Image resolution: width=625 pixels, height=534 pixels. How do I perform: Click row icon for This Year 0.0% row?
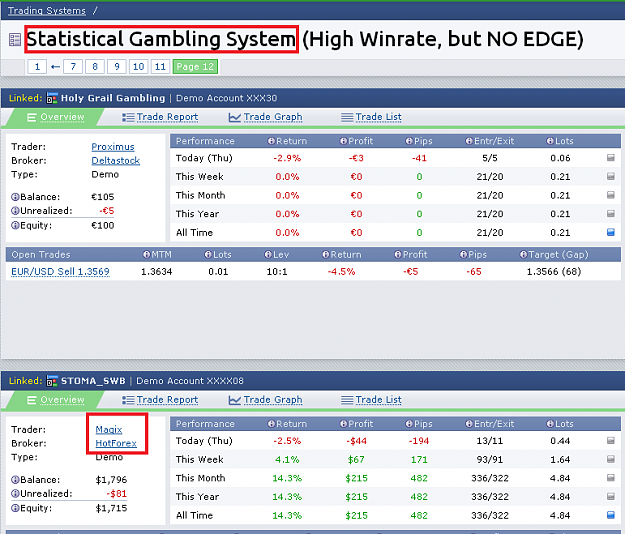[x=611, y=214]
